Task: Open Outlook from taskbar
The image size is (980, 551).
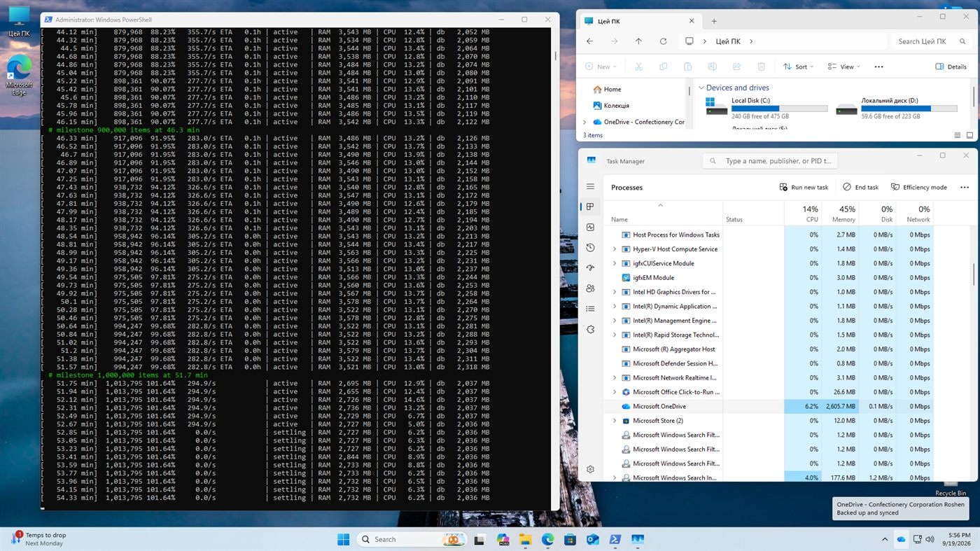Action: pos(592,539)
